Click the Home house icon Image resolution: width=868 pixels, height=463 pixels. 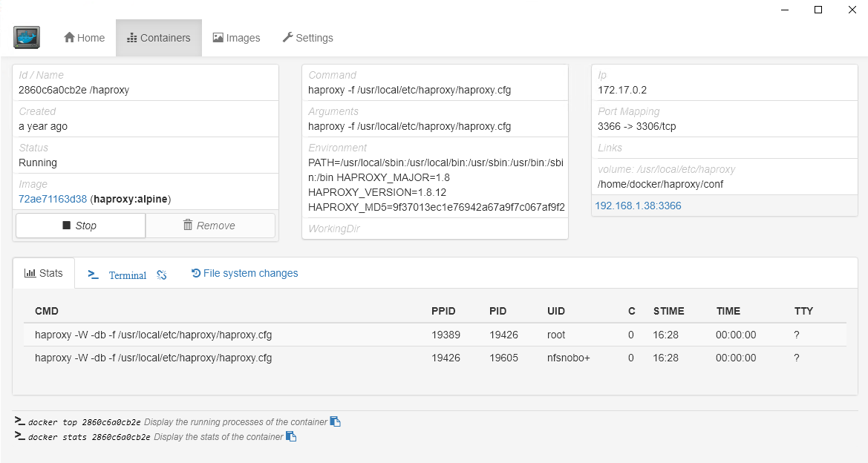[x=69, y=37]
